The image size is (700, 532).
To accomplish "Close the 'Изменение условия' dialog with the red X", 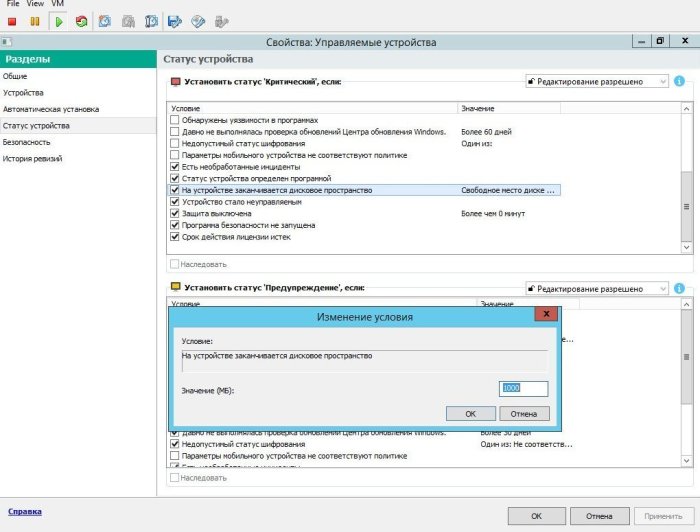I will tap(546, 314).
